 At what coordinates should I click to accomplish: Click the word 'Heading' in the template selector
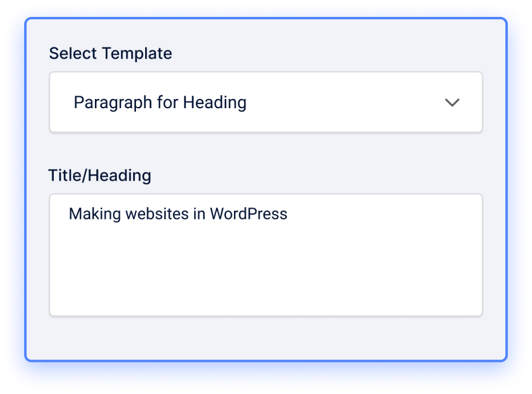pos(215,103)
